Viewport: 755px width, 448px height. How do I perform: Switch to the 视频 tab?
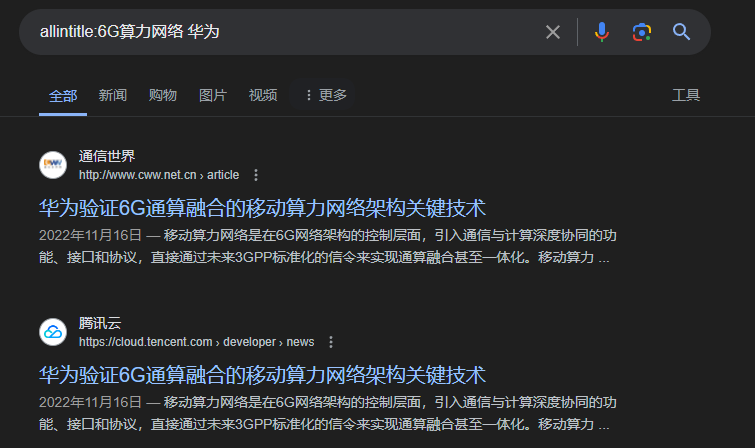[x=263, y=95]
